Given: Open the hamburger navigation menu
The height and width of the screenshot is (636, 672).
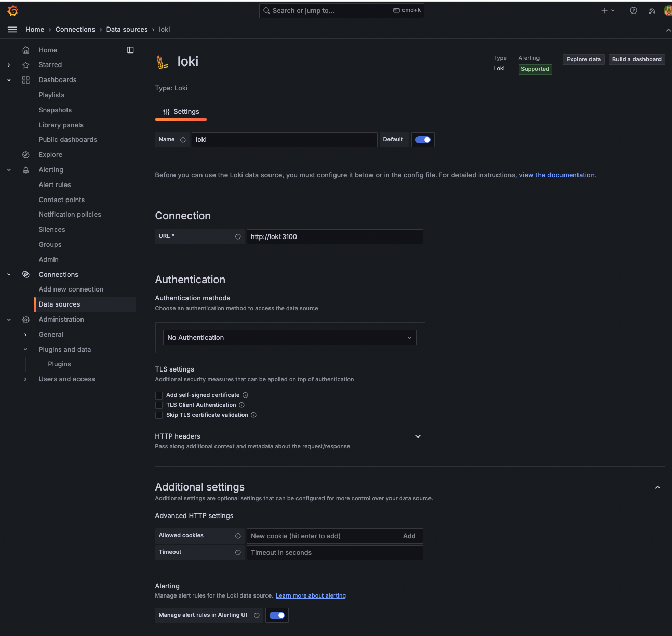Looking at the screenshot, I should click(12, 30).
